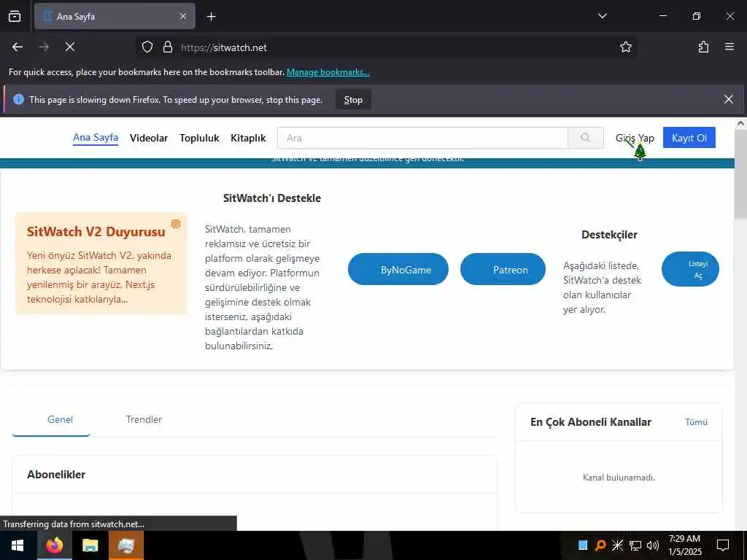
Task: Go to Ana Sayfa nav item
Action: [x=96, y=138]
